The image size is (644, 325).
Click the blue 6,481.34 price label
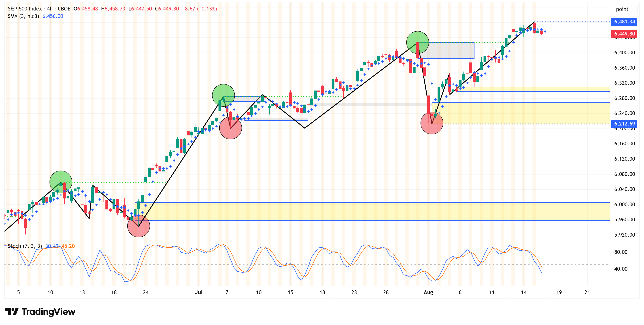(624, 22)
